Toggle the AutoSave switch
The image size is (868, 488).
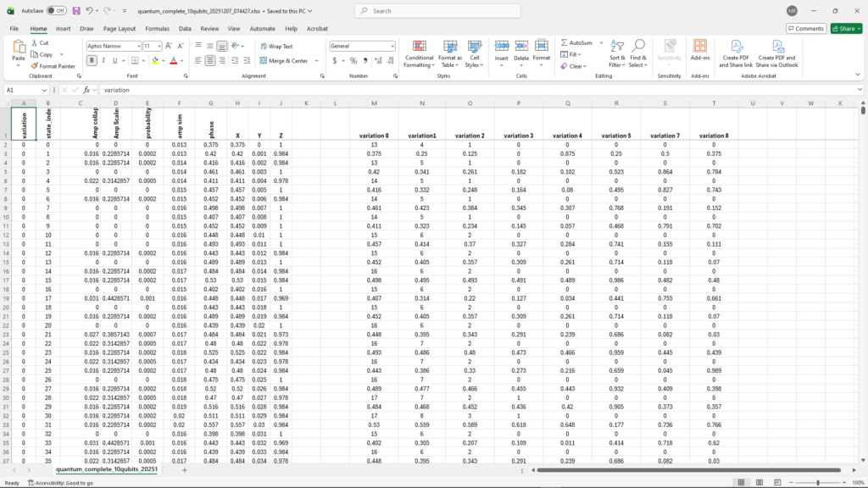pos(56,11)
